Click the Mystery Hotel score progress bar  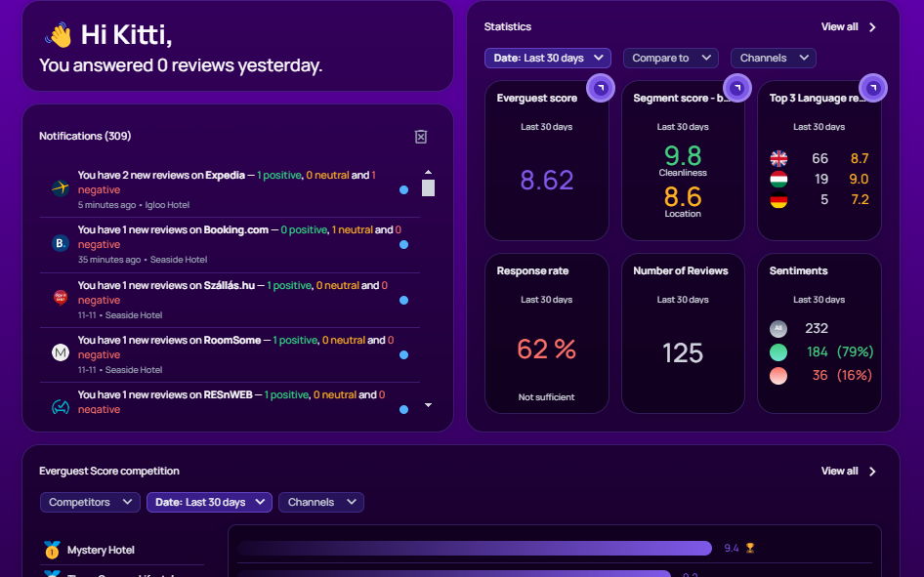pyautogui.click(x=475, y=548)
